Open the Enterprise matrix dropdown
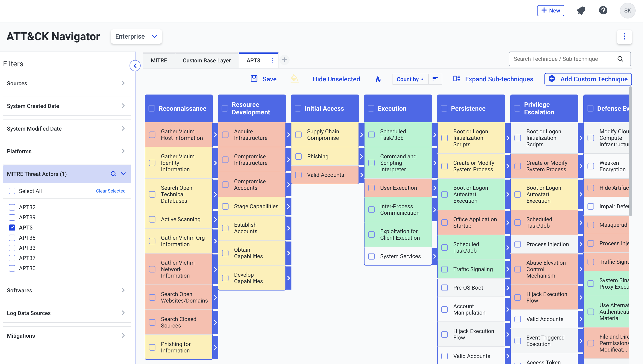Viewport: 643px width, 364px height. pos(136,37)
